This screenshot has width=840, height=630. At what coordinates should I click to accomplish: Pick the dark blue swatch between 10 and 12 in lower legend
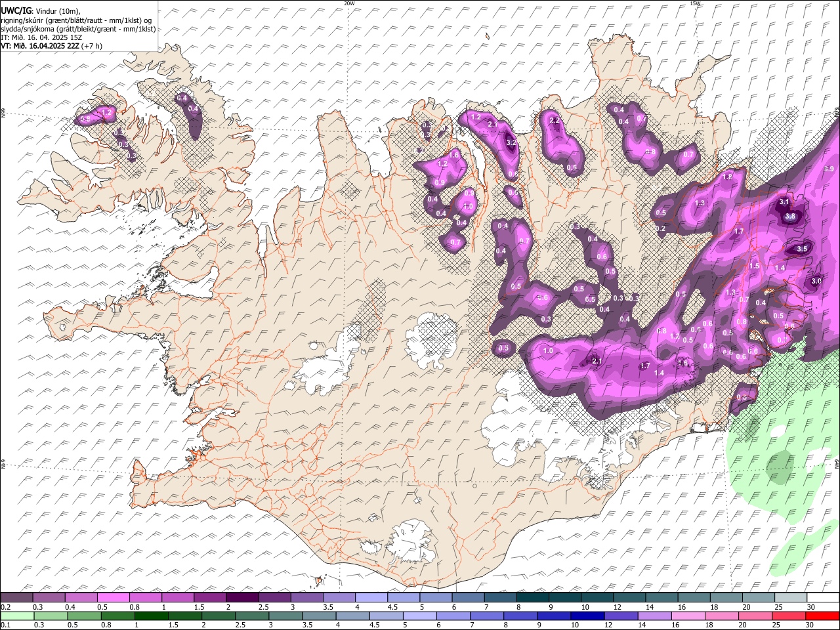click(x=587, y=616)
